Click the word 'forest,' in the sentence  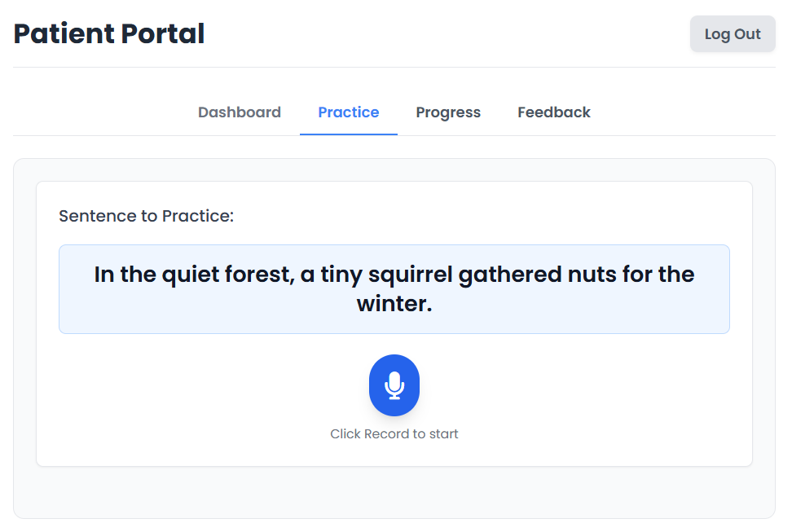coord(260,275)
